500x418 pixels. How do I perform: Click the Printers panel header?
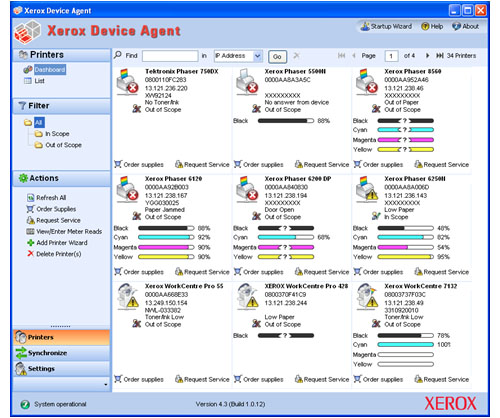(x=62, y=55)
